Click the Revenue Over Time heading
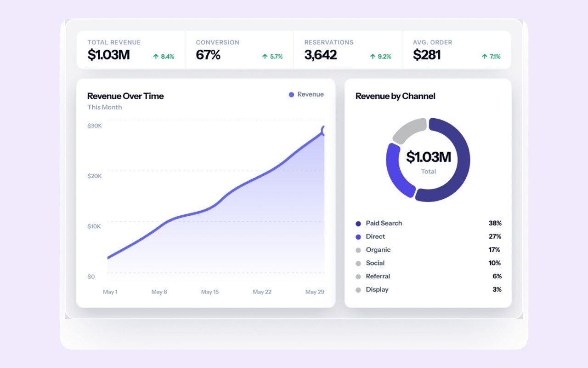 (125, 96)
